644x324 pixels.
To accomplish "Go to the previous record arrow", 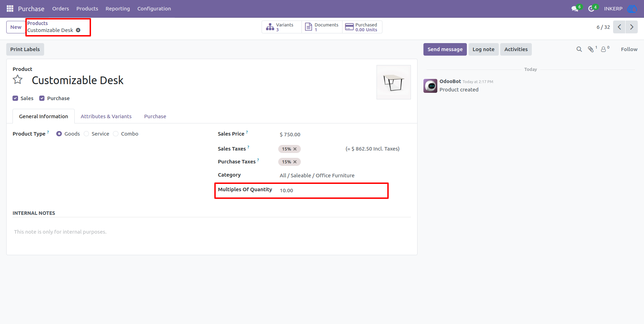I will tap(619, 27).
